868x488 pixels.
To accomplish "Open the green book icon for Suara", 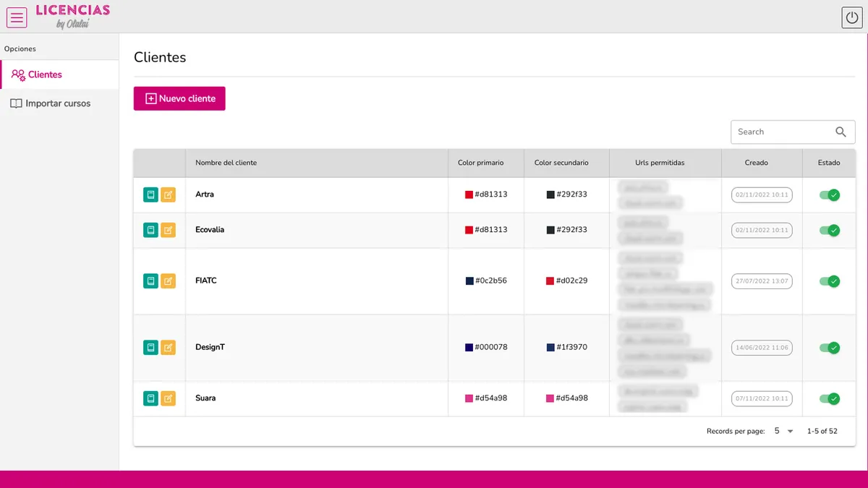I will click(x=150, y=398).
